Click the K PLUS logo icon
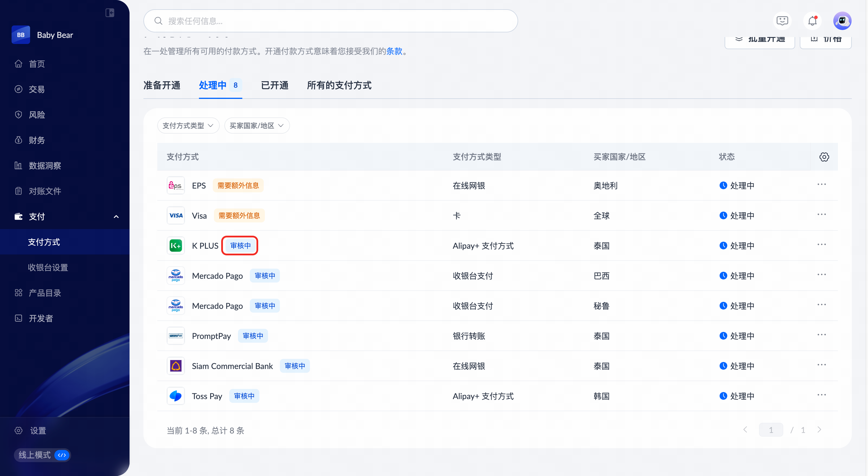 176,246
